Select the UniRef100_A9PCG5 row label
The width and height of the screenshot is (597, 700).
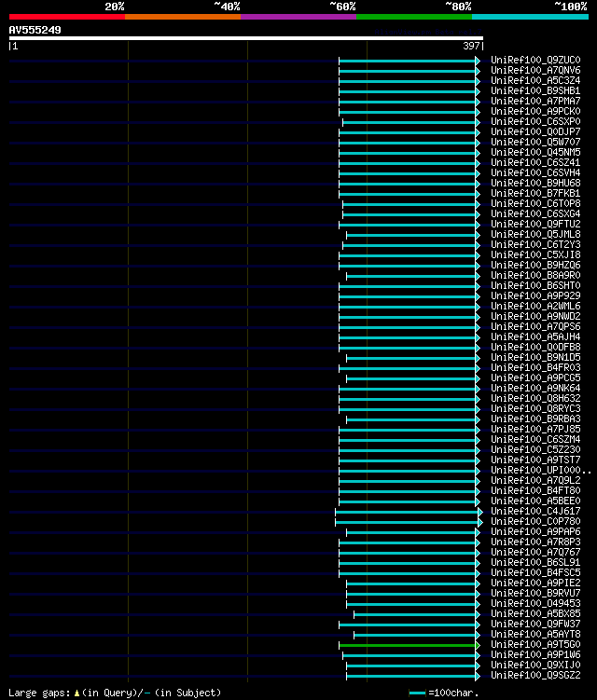coord(535,378)
